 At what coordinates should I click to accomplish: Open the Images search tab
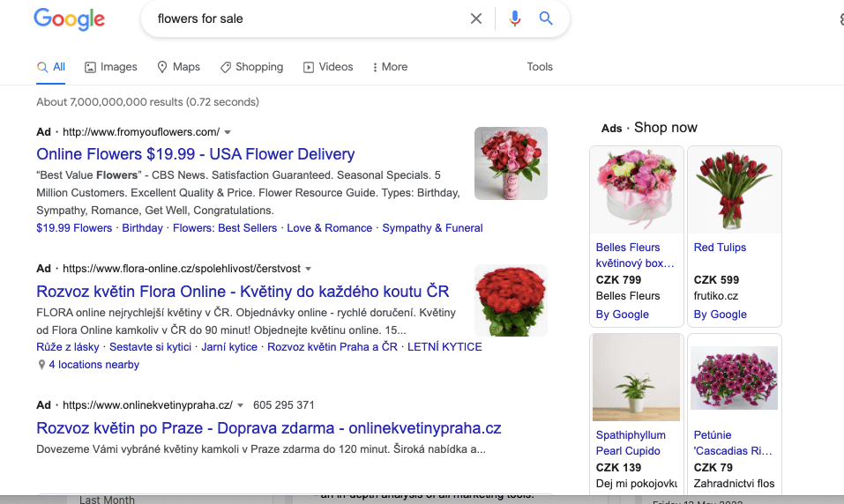coord(111,67)
